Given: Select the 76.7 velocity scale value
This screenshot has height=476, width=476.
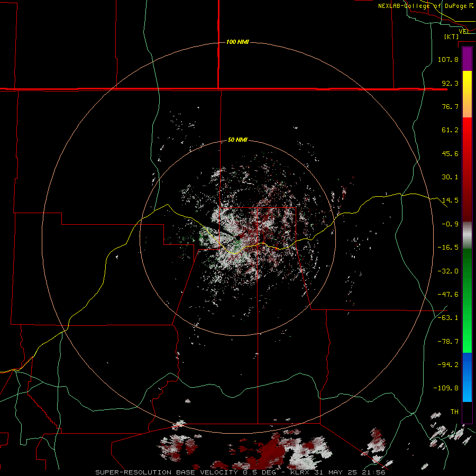Looking at the screenshot, I should [450, 106].
